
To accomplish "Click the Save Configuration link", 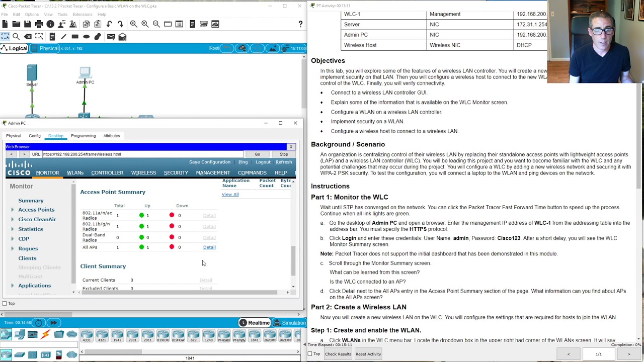I will (210, 162).
